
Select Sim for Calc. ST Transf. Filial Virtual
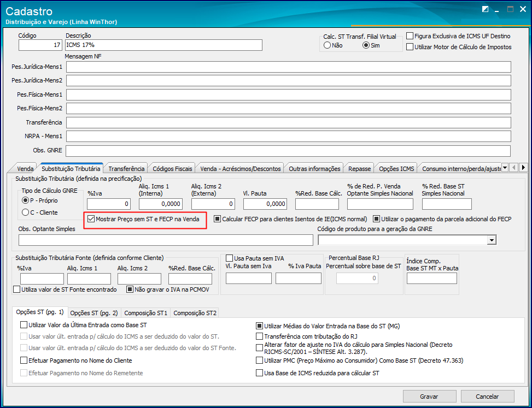371,45
